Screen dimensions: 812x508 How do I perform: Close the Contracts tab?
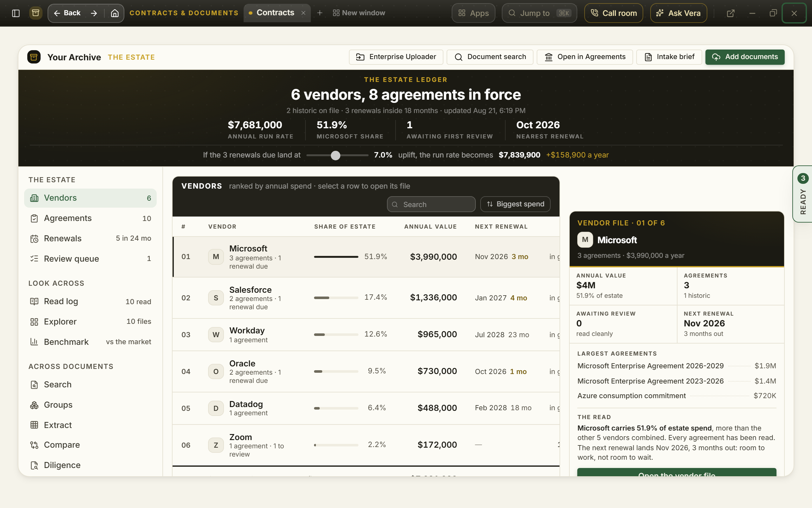tap(303, 13)
